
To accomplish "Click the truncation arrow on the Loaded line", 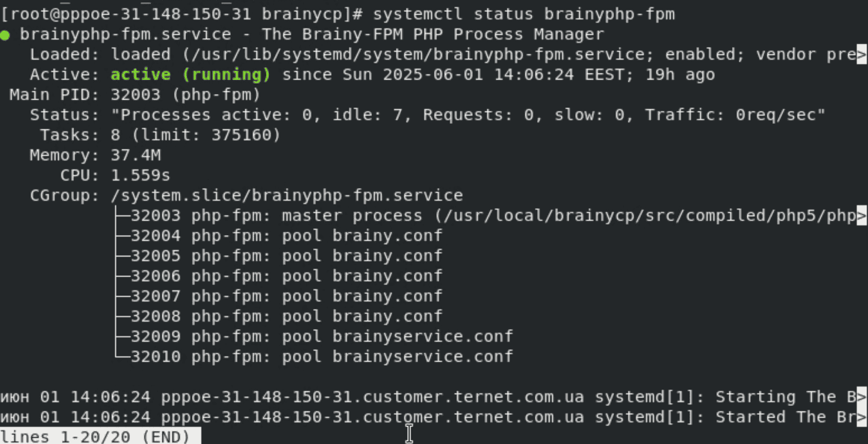I will tap(861, 54).
